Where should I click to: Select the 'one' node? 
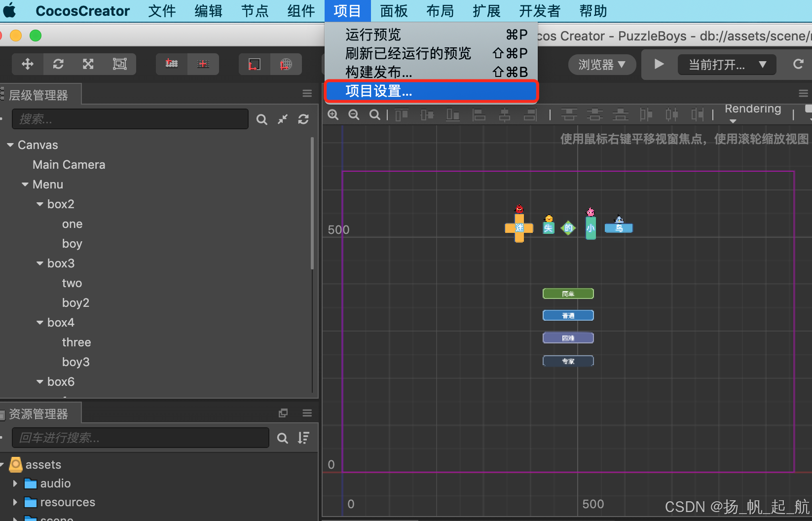(x=72, y=224)
